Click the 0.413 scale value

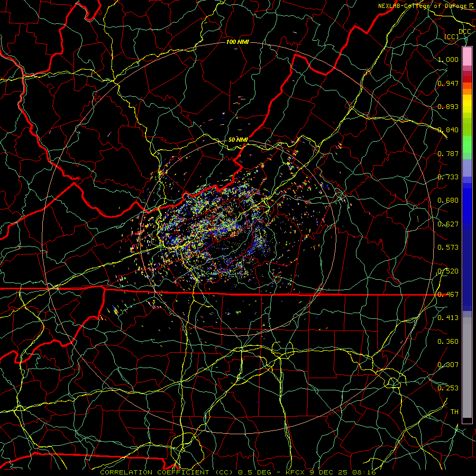pos(448,318)
